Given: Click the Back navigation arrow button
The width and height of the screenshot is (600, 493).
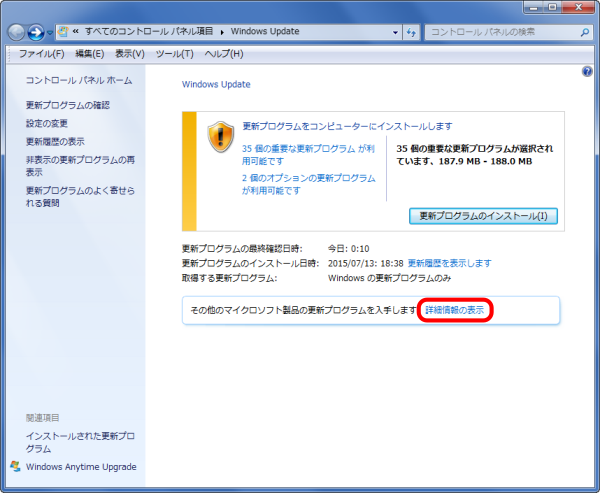Looking at the screenshot, I should [x=16, y=32].
